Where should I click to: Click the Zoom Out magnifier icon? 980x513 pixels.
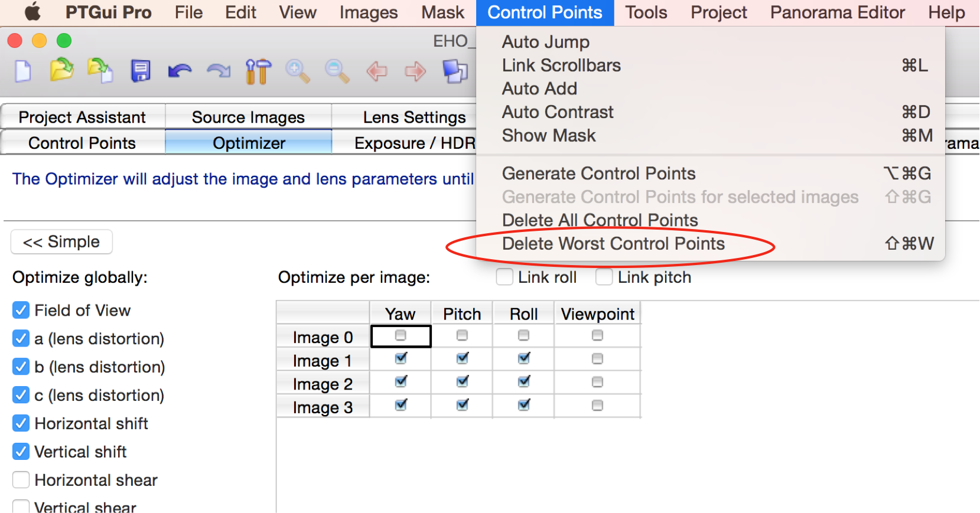pos(337,71)
